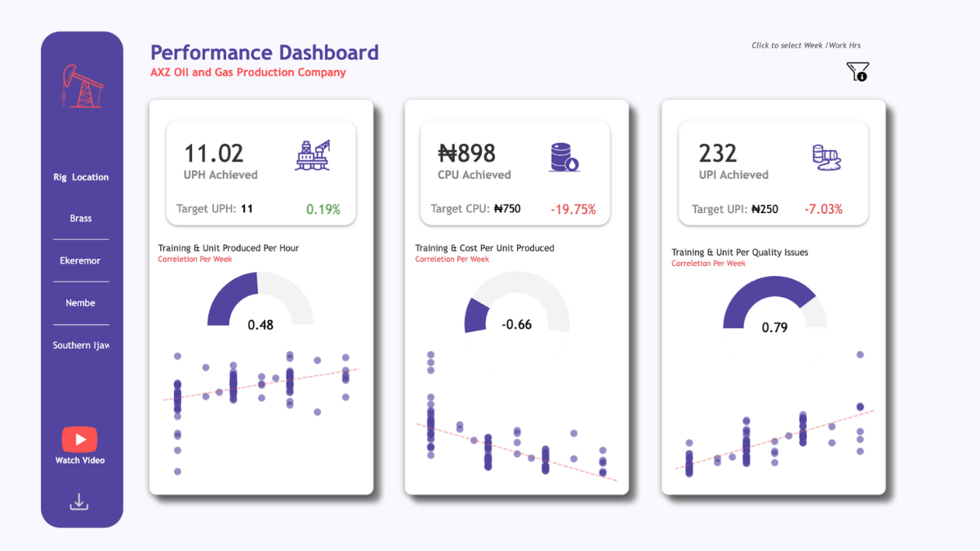Click the ₦898 CPU Achieved value
The width and height of the screenshot is (980, 551).
[x=466, y=153]
